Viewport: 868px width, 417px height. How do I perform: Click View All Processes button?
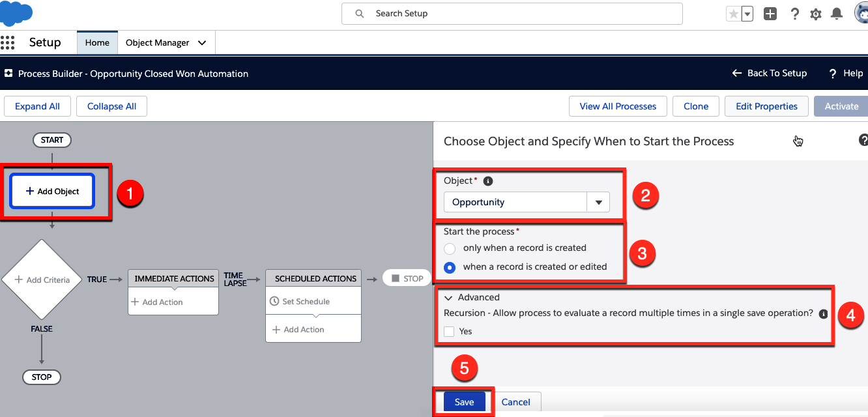(x=618, y=106)
